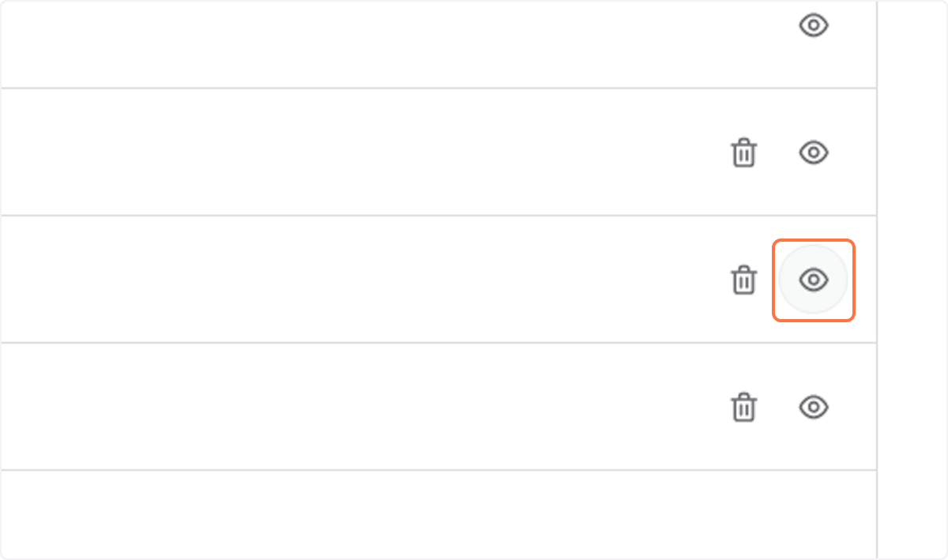Trash the entry directly below the highlighted row
Viewport: 948px width, 560px height.
pos(743,408)
